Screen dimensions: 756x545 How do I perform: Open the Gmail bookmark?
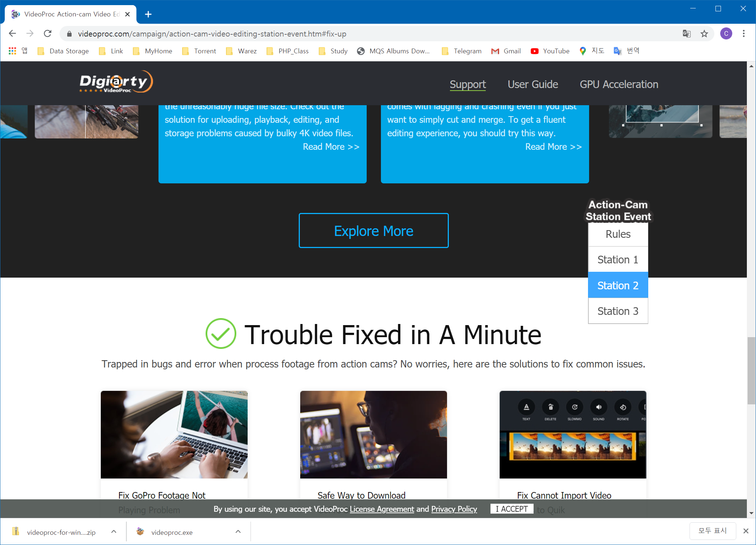click(506, 51)
